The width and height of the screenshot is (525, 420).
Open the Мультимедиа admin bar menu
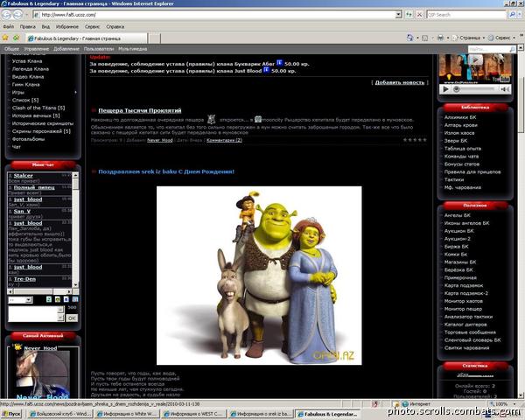[133, 49]
